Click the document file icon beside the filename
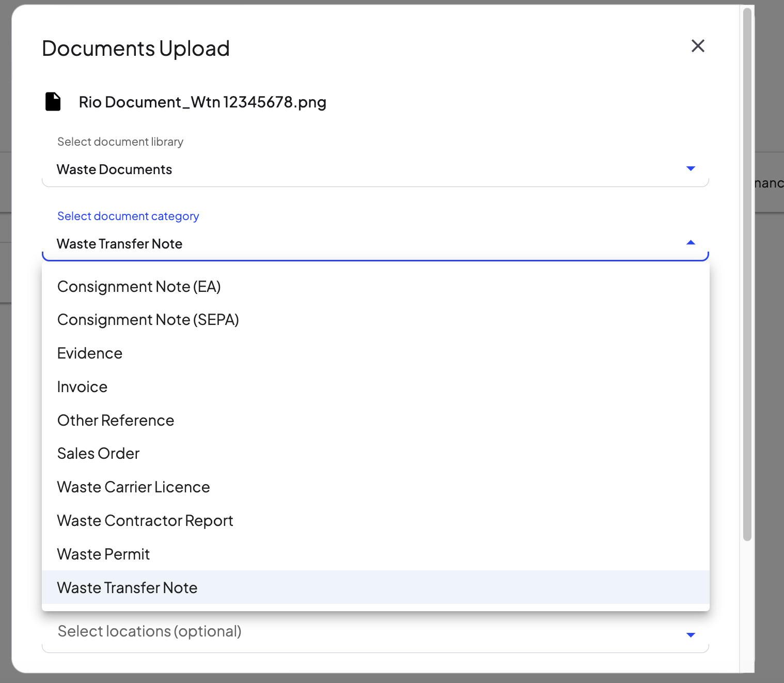This screenshot has height=683, width=784. pos(52,102)
